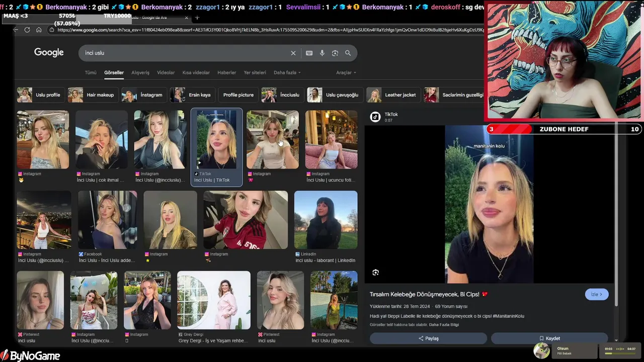The image size is (644, 362).
Task: Reload the page with the refresh icon
Action: tap(27, 30)
